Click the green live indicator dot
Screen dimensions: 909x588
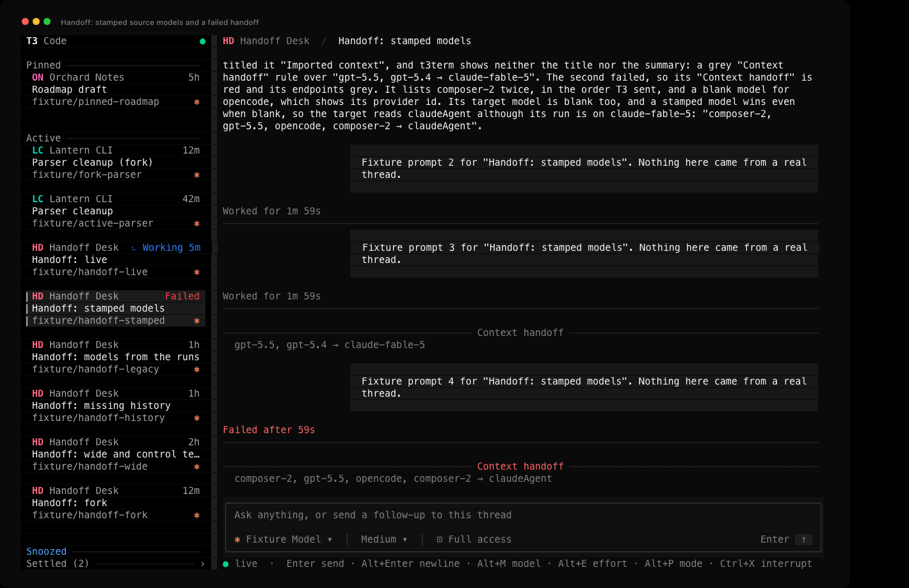(x=226, y=564)
